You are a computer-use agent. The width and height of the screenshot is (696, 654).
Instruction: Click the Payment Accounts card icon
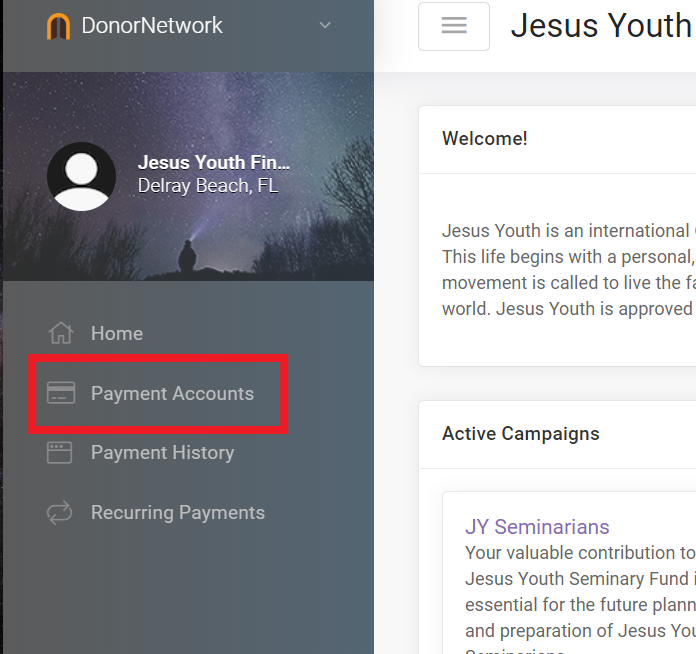point(61,392)
